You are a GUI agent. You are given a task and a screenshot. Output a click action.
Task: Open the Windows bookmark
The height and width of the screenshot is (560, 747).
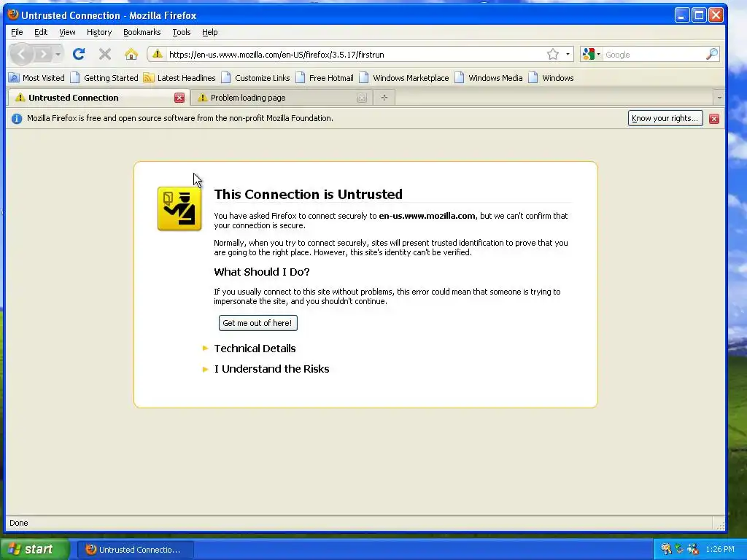551,77
